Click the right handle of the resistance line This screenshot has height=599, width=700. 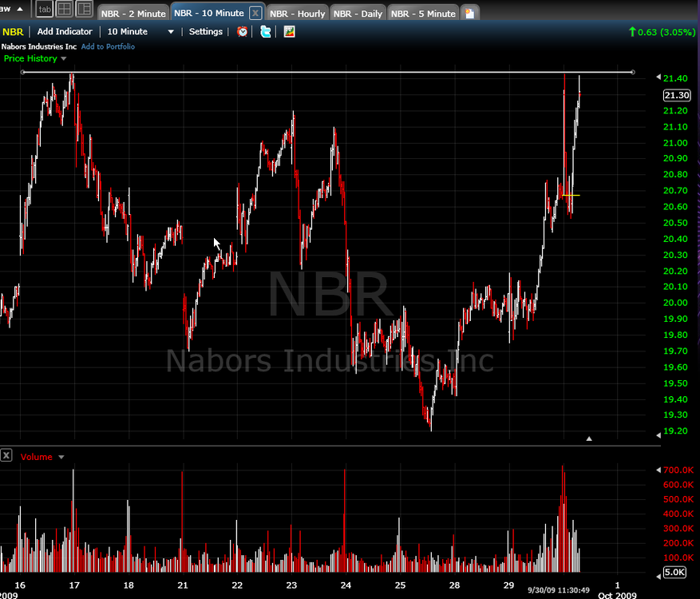pos(632,72)
